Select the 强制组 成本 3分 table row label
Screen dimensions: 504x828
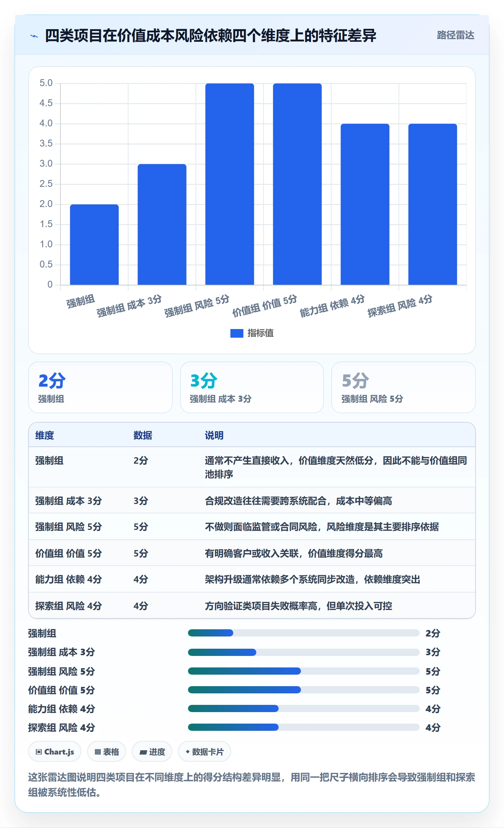(68, 501)
